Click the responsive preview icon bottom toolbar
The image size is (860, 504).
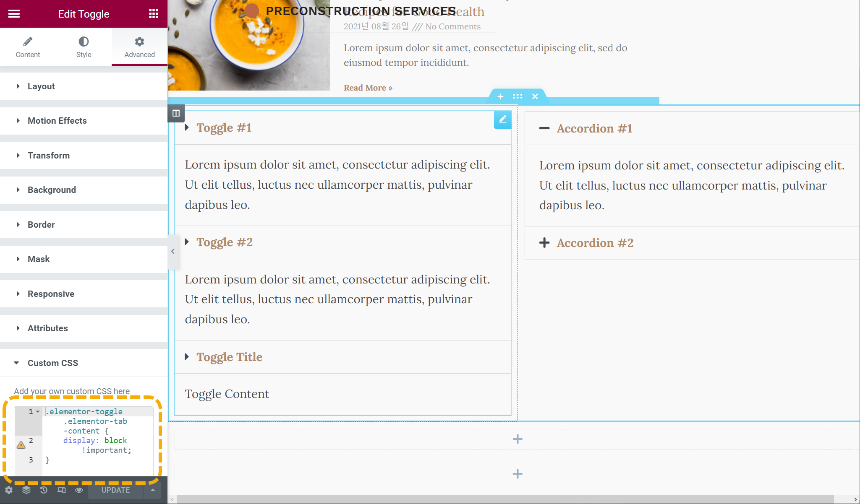(x=61, y=490)
